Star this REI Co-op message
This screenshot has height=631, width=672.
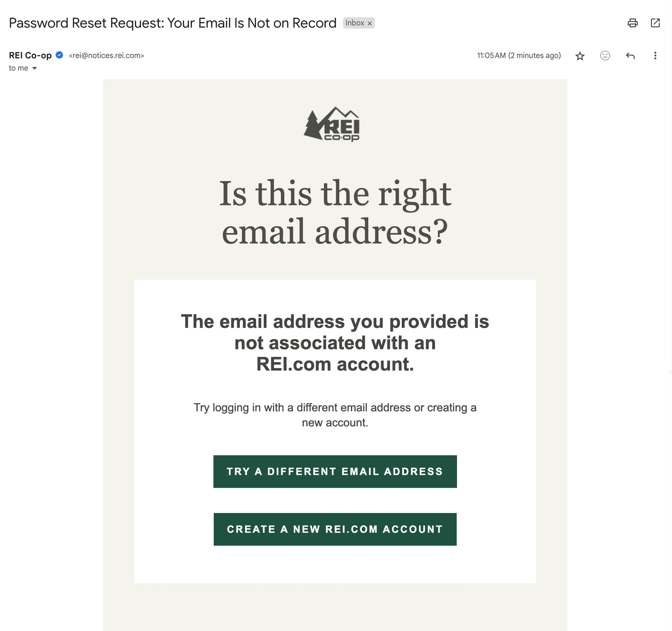pos(580,56)
